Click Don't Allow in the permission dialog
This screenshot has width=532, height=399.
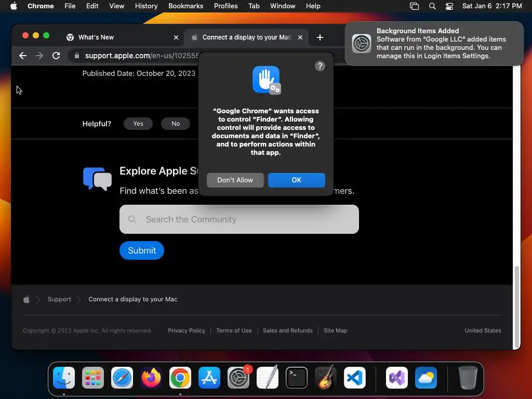click(235, 180)
